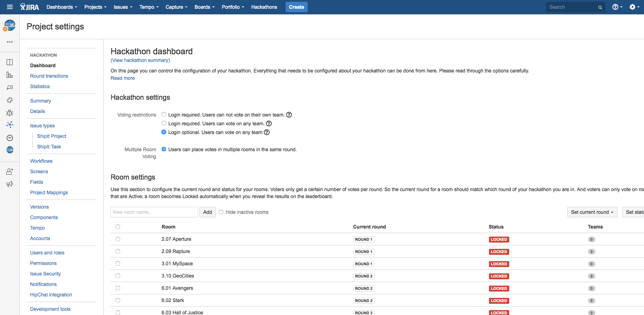Go to Round transitions in sidebar
Image resolution: width=644 pixels, height=315 pixels.
[x=49, y=76]
